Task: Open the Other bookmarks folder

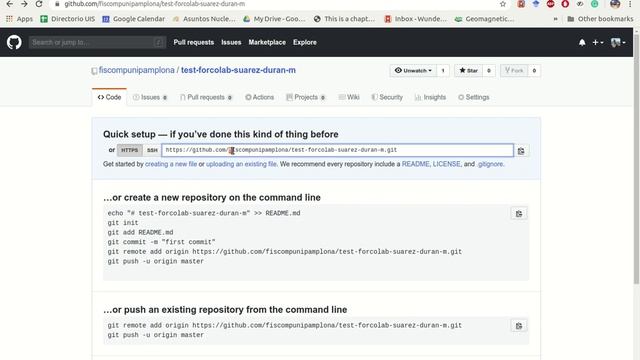Action: (x=600, y=19)
